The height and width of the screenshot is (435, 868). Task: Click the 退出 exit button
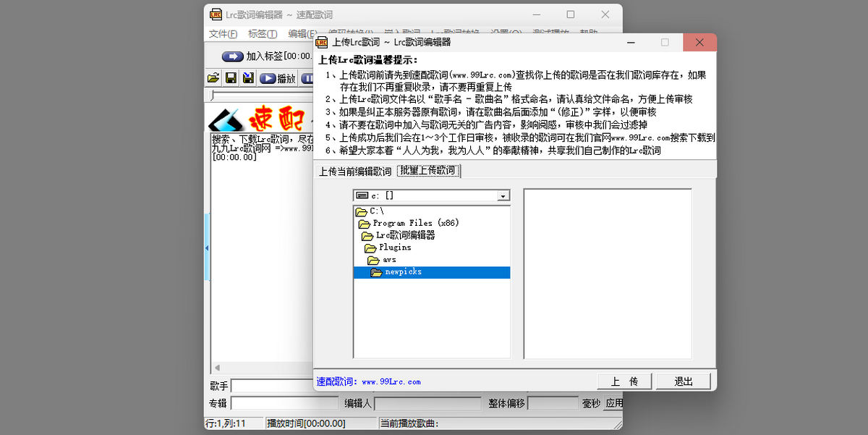tap(684, 381)
